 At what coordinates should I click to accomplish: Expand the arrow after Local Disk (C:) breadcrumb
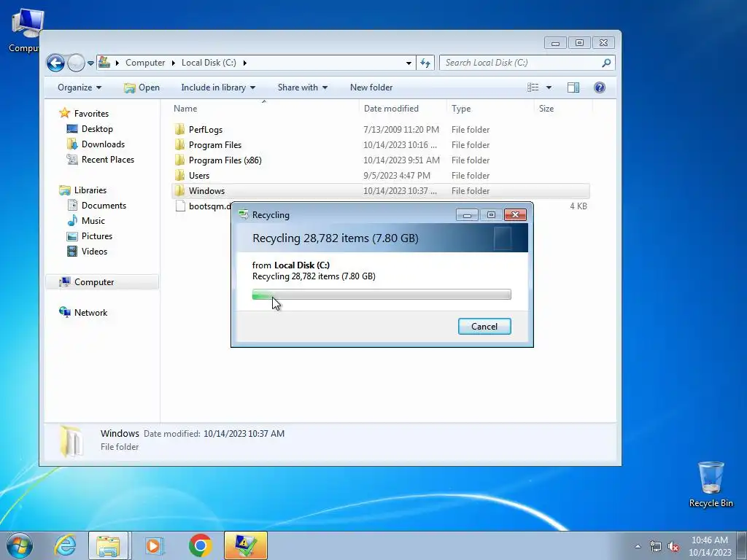pyautogui.click(x=245, y=63)
